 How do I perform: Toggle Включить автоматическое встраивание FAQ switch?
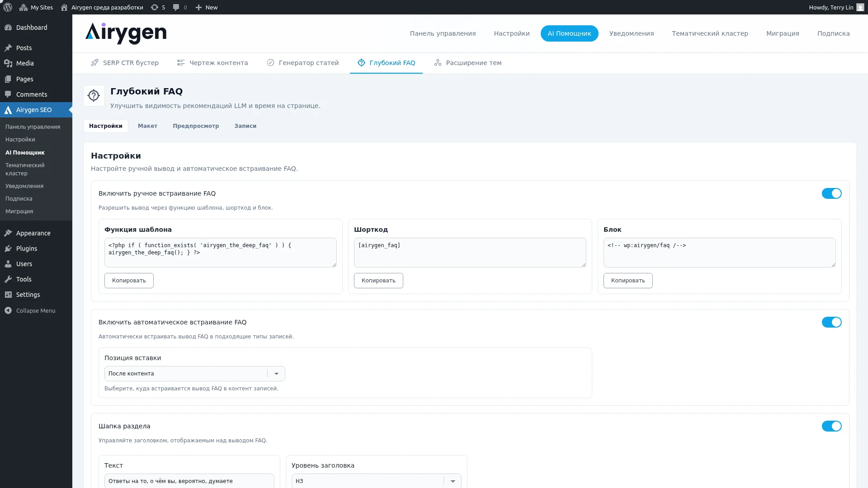831,322
